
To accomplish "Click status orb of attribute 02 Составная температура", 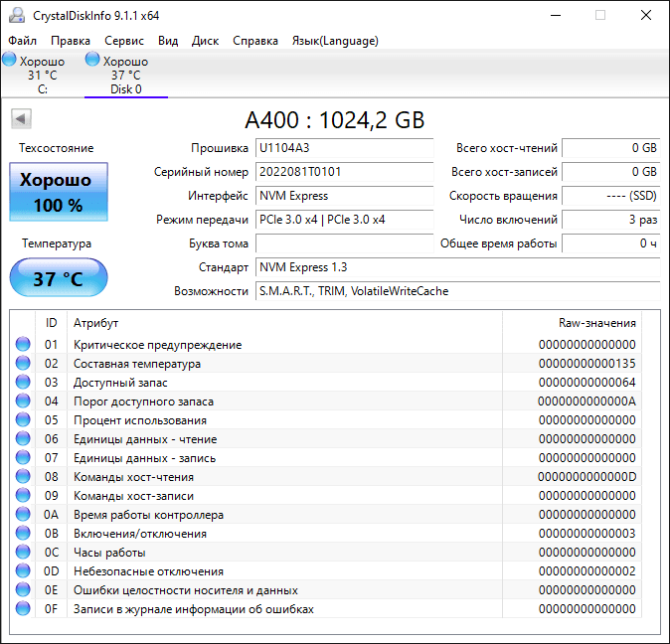I will coord(23,363).
